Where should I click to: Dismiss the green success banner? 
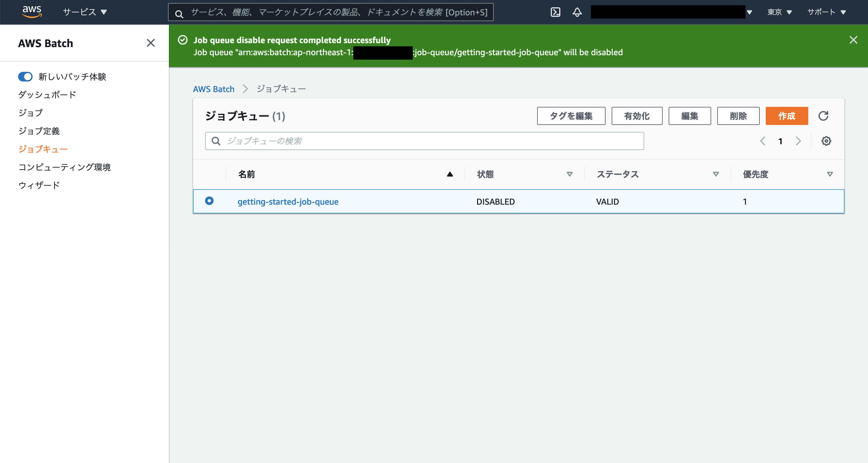coord(853,40)
